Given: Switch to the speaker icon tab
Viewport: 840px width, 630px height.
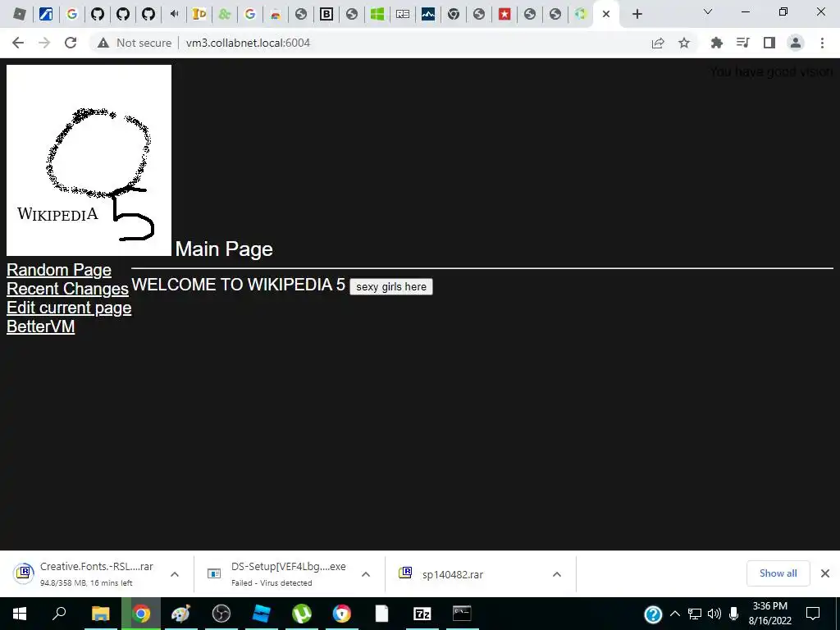Looking at the screenshot, I should 174,14.
